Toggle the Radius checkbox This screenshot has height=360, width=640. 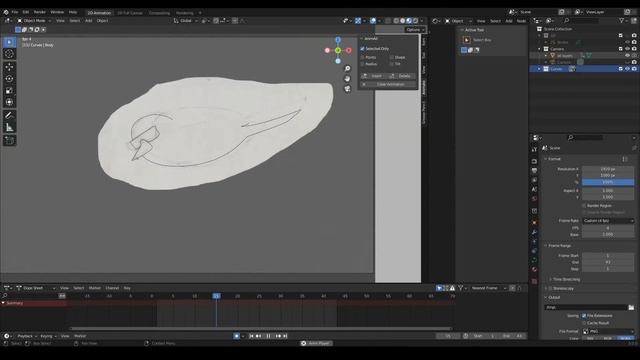click(x=362, y=64)
